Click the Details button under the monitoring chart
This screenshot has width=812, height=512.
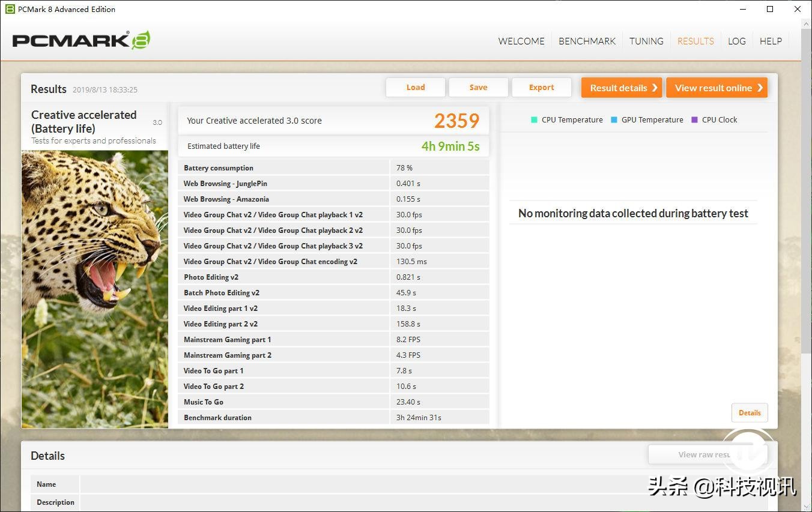coord(749,413)
